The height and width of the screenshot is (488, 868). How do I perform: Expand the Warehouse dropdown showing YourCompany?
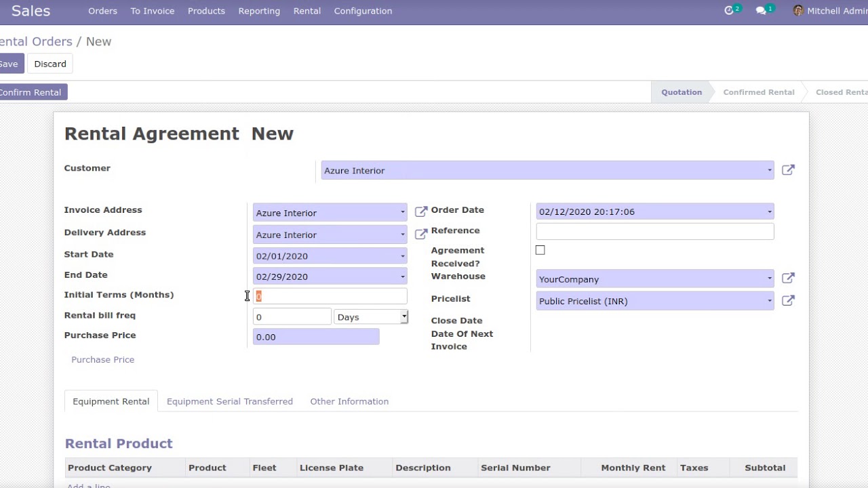(x=769, y=279)
